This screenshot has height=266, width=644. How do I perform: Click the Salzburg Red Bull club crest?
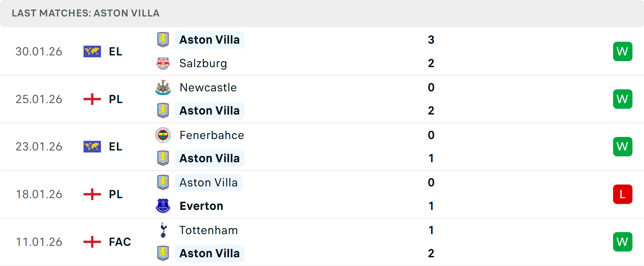coord(163,63)
